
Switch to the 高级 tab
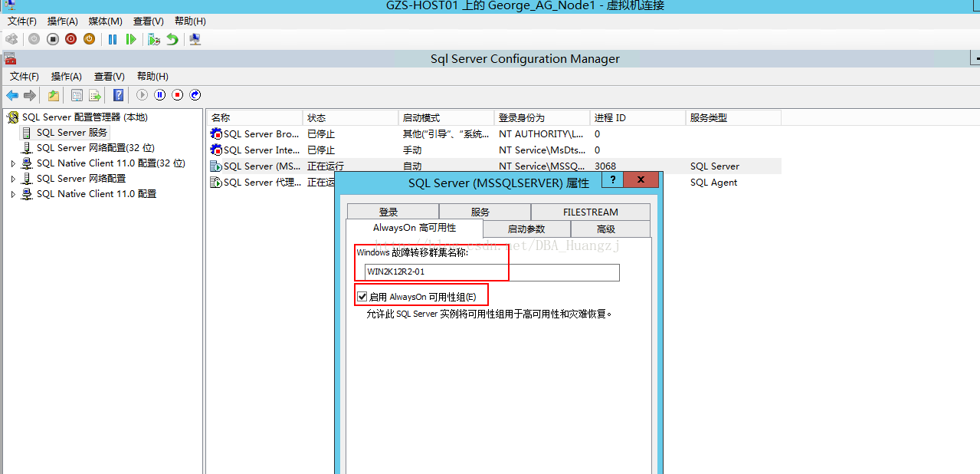coord(610,229)
